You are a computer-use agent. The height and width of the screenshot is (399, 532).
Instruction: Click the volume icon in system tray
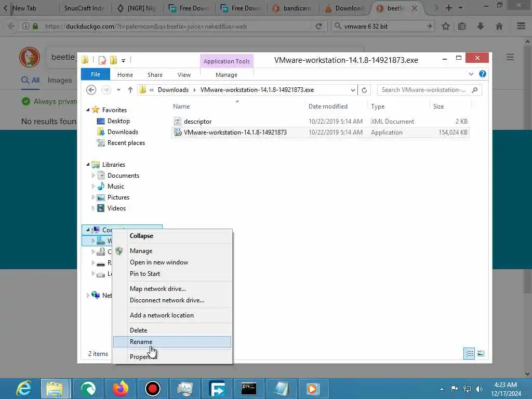(x=479, y=389)
